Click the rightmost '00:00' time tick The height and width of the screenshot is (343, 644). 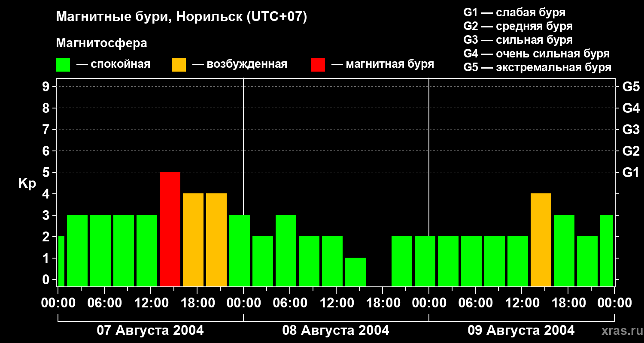[614, 303]
